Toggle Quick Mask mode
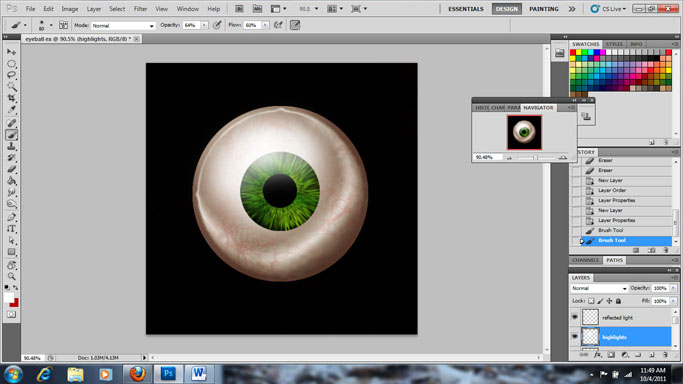 (11, 314)
